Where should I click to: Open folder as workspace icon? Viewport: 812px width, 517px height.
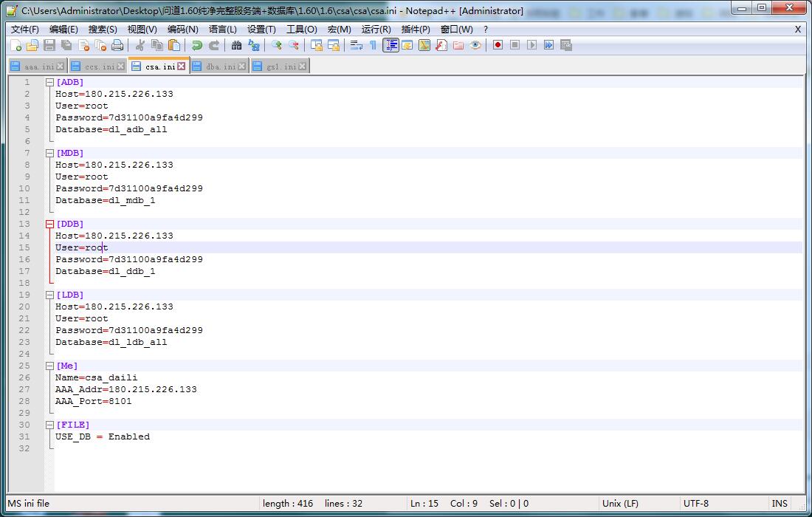[458, 46]
